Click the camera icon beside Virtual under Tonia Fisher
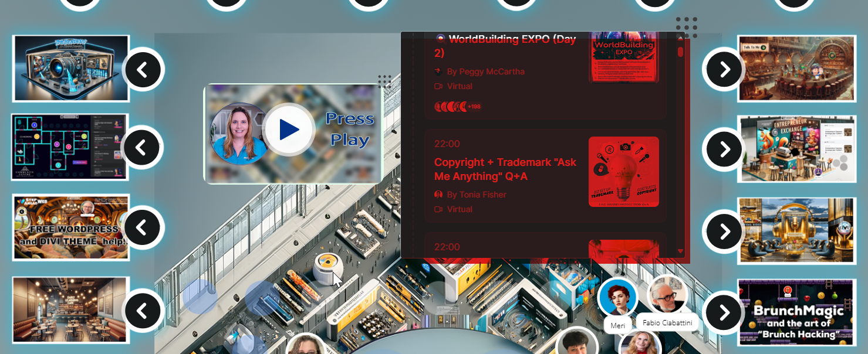Viewport: 868px width, 354px height. 438,209
